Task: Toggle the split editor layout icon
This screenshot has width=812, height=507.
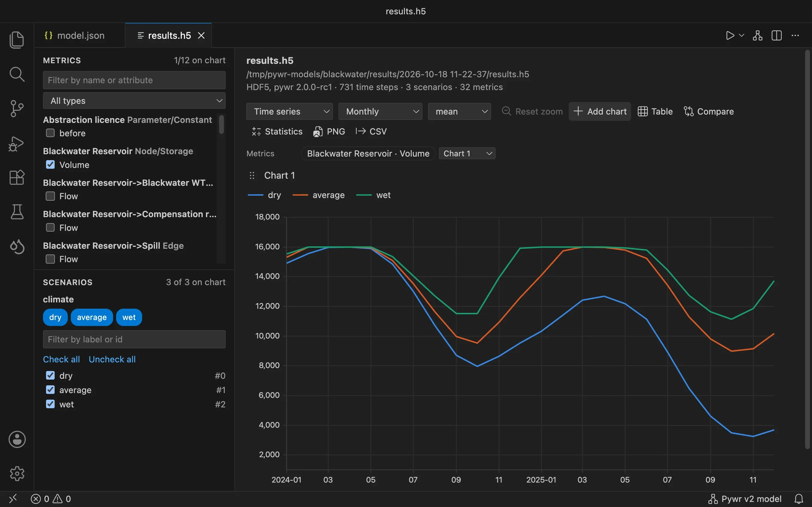Action: 776,35
